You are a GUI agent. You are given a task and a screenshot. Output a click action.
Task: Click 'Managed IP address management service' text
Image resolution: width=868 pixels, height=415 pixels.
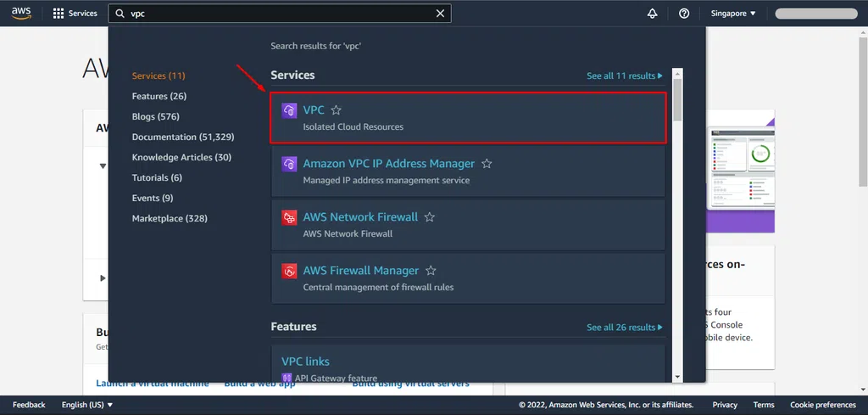(x=387, y=181)
